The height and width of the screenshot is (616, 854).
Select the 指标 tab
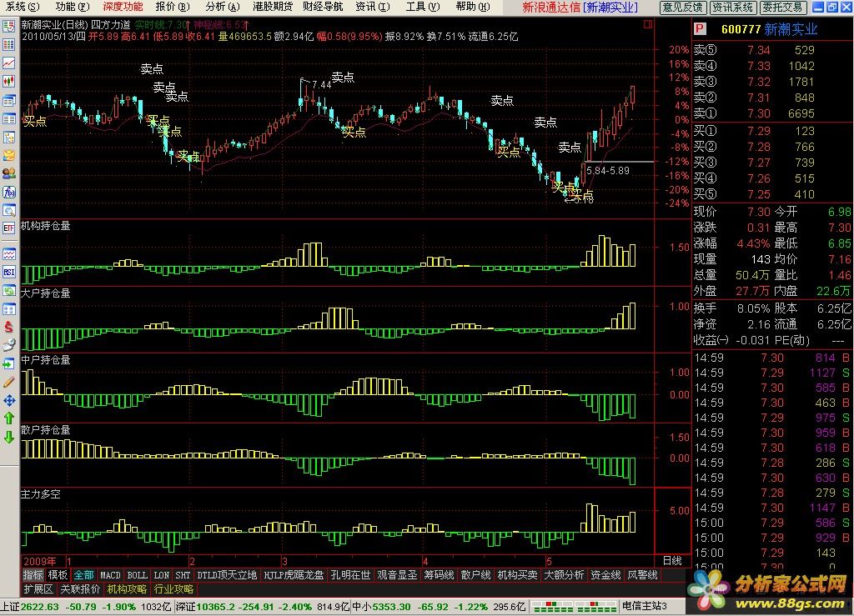click(33, 574)
